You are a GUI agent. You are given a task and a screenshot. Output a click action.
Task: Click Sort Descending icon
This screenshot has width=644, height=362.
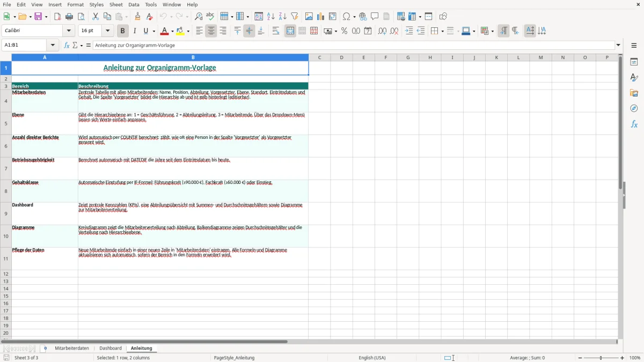(283, 17)
